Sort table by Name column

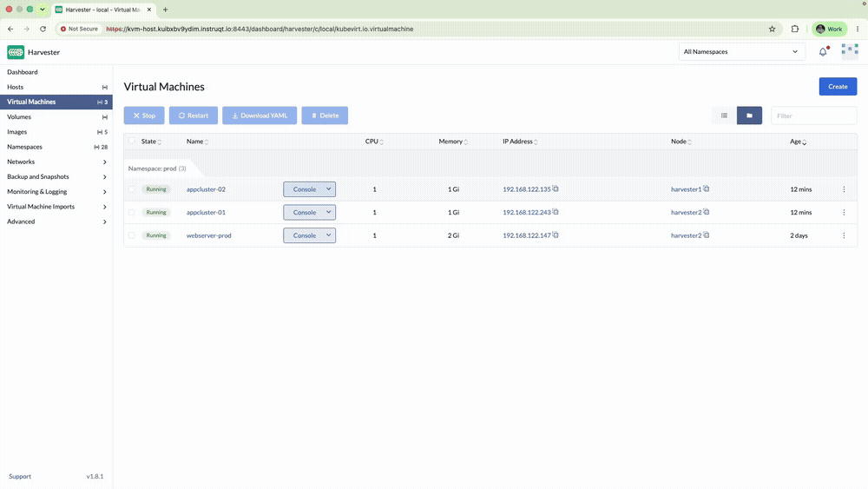[x=197, y=142]
